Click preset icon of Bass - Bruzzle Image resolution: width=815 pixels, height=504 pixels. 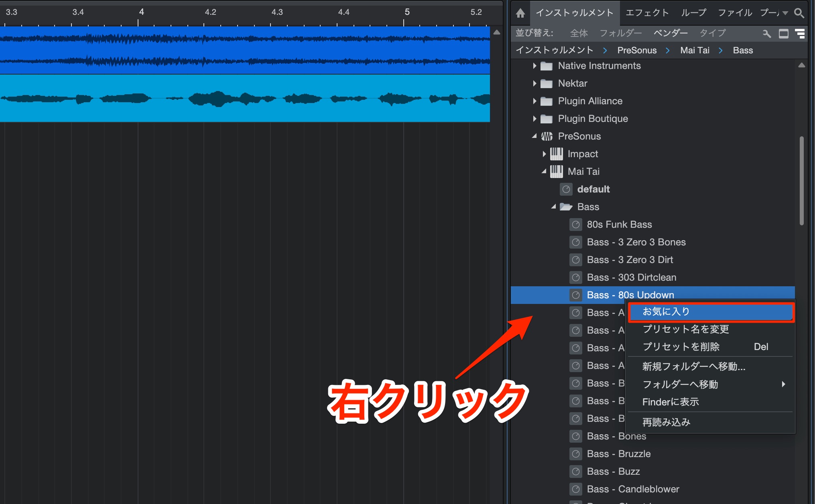(x=575, y=454)
